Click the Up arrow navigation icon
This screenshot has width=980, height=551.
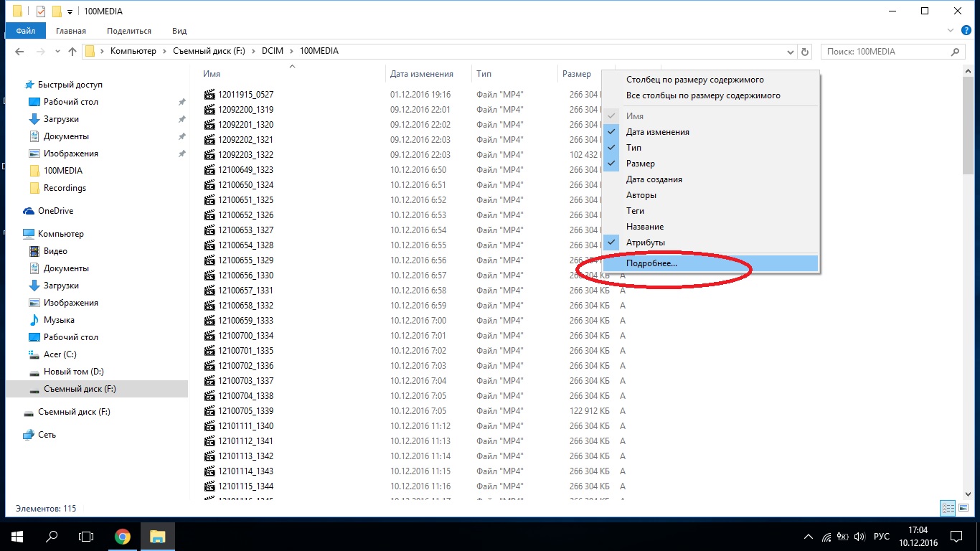(72, 52)
